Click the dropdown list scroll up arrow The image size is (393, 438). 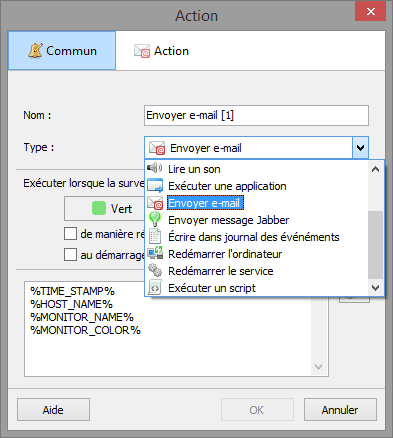[376, 169]
